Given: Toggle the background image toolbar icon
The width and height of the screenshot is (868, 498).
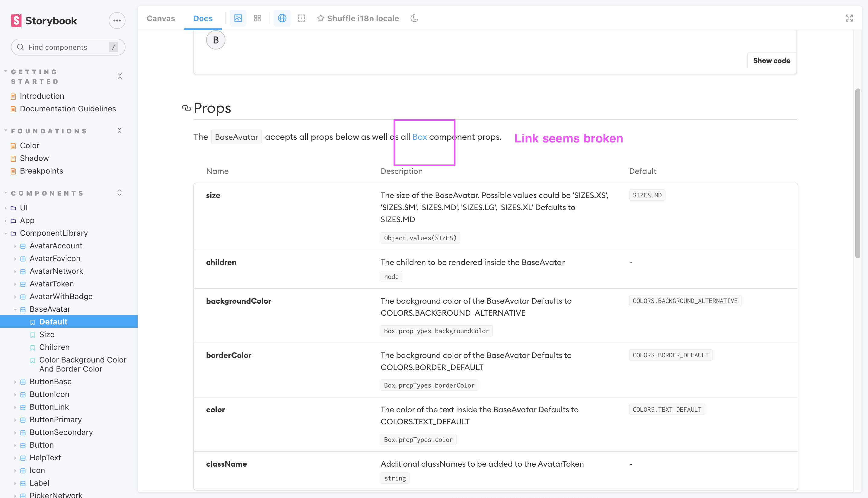Looking at the screenshot, I should [238, 18].
